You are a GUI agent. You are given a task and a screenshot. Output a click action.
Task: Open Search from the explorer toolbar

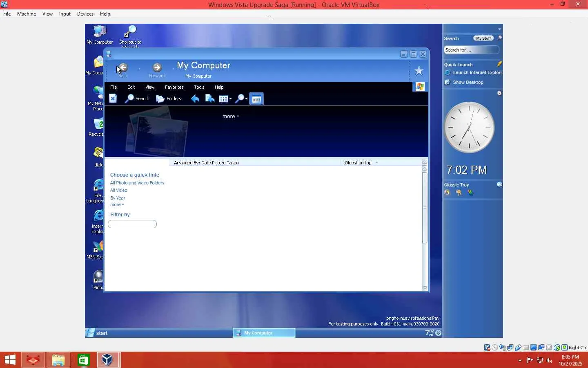[x=137, y=99]
